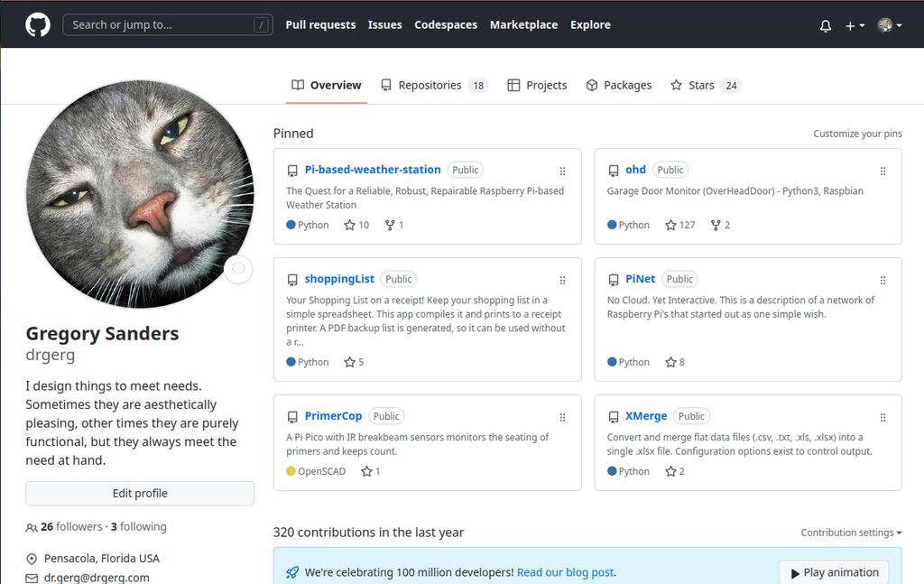
Task: Focus the Search or jump to field
Action: point(167,24)
